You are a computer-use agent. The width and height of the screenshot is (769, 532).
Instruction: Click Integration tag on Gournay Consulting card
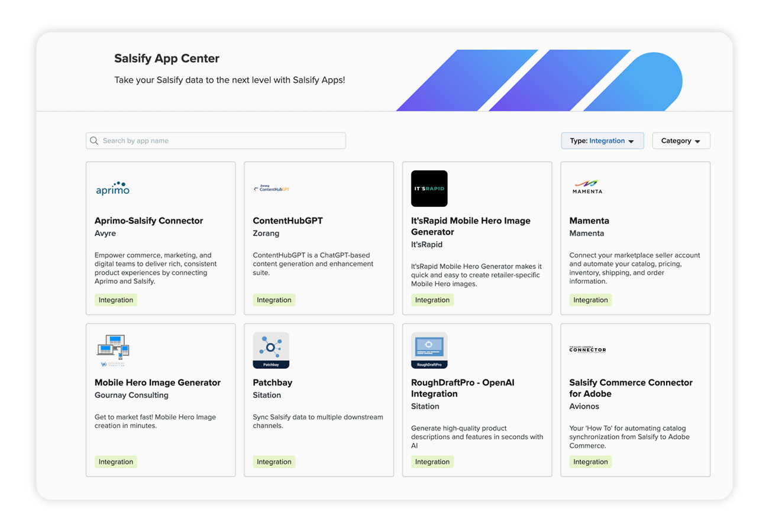pos(116,462)
